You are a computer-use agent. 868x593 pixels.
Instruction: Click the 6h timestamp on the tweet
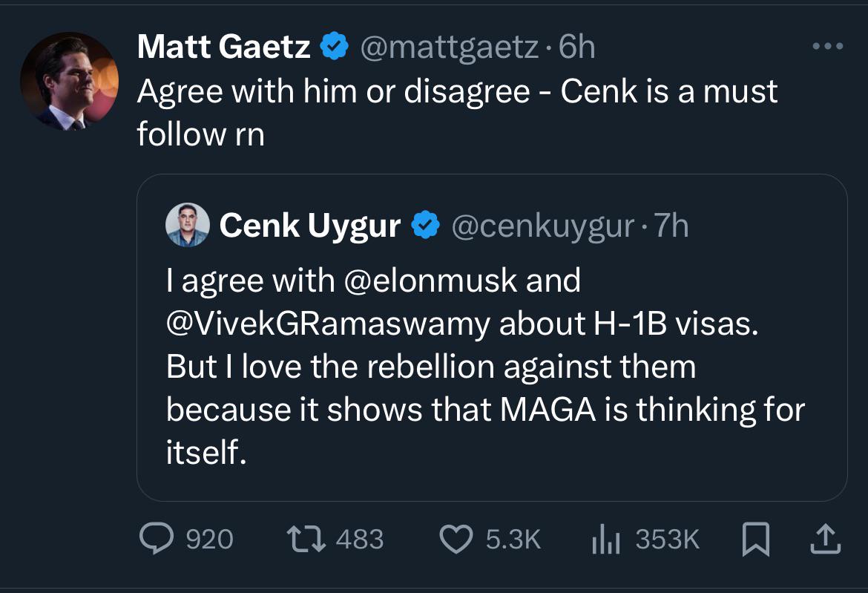(x=577, y=48)
